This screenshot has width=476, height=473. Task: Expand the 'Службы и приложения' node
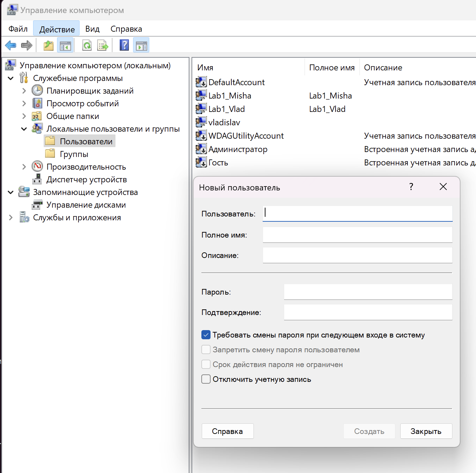click(x=11, y=217)
